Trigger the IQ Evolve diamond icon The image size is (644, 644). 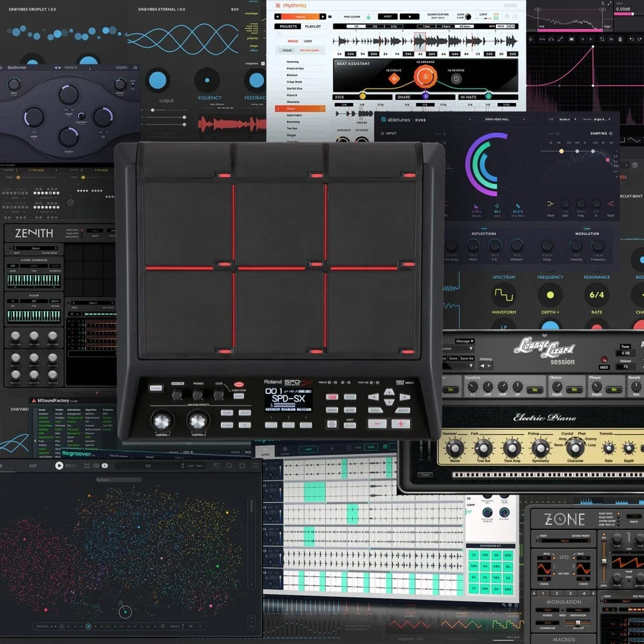tap(394, 79)
